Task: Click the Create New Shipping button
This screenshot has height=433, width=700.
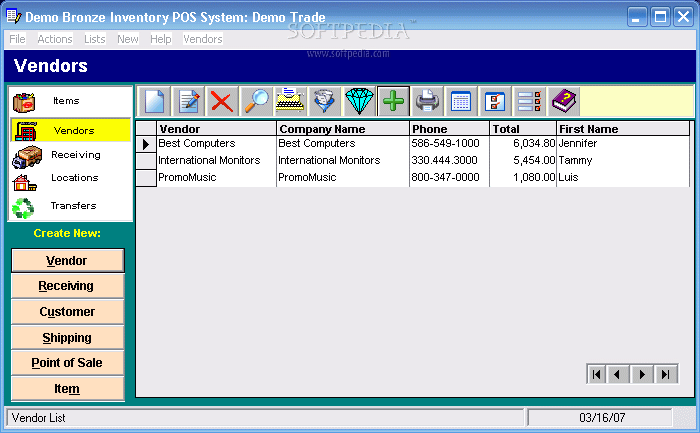Action: pyautogui.click(x=67, y=337)
